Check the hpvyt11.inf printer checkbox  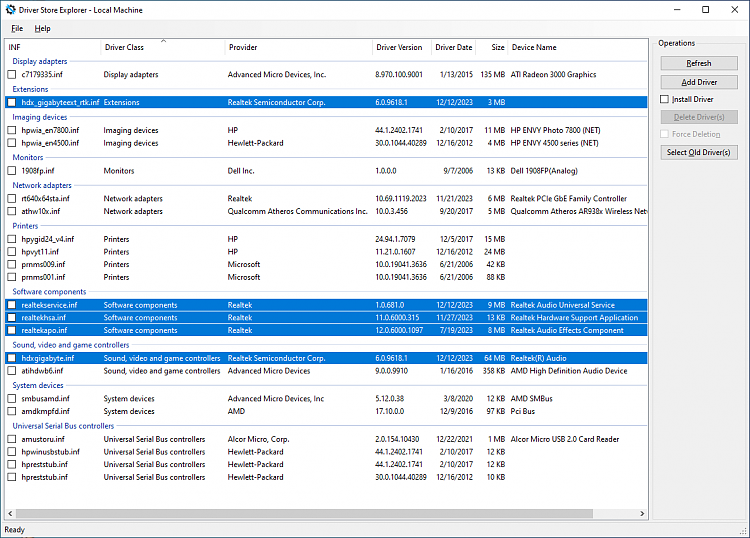[x=12, y=252]
